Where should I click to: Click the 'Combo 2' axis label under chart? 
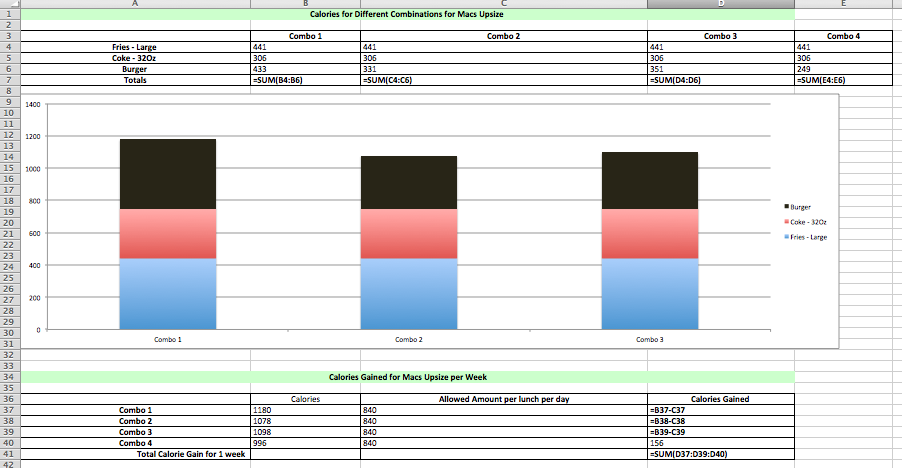click(x=409, y=340)
